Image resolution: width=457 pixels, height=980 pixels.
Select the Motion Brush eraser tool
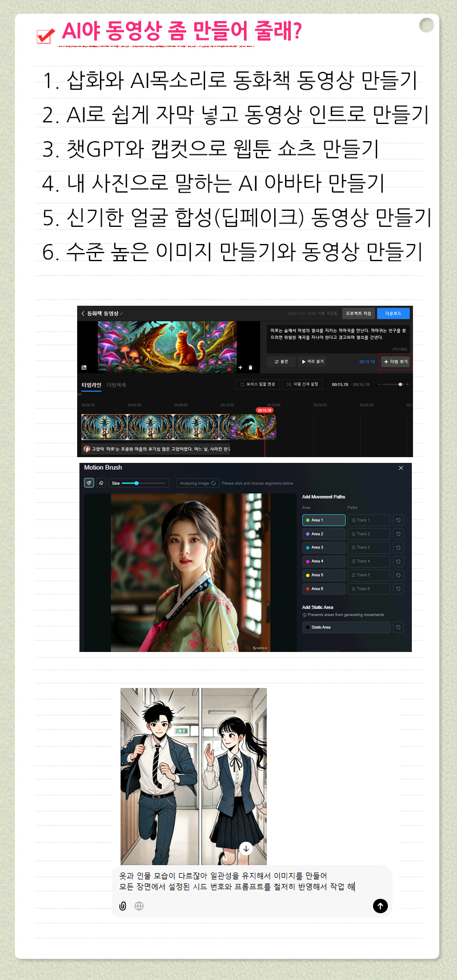[x=101, y=483]
